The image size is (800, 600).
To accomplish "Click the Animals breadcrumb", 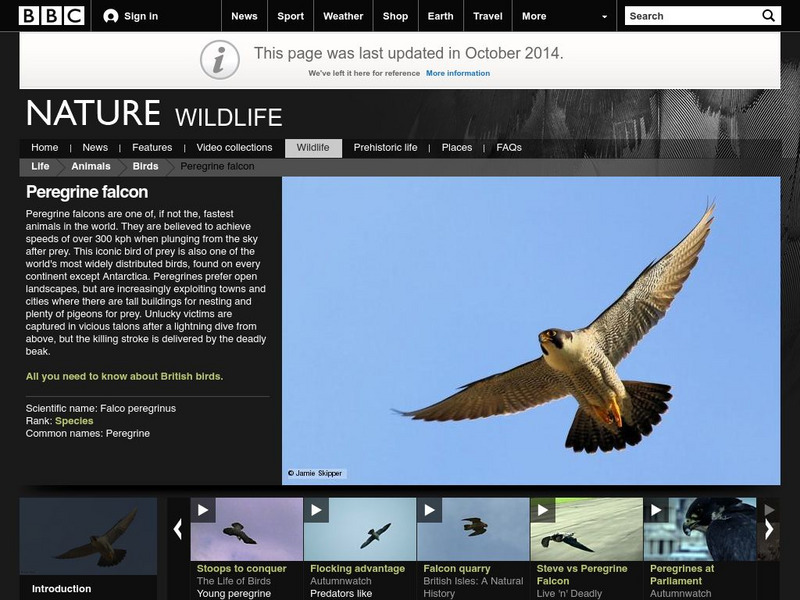I will pos(91,166).
